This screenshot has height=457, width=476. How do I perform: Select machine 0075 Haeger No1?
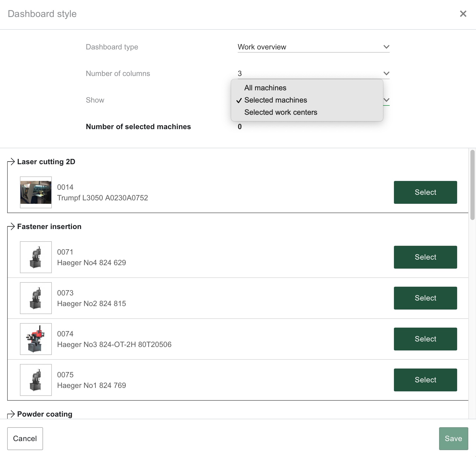coord(425,380)
